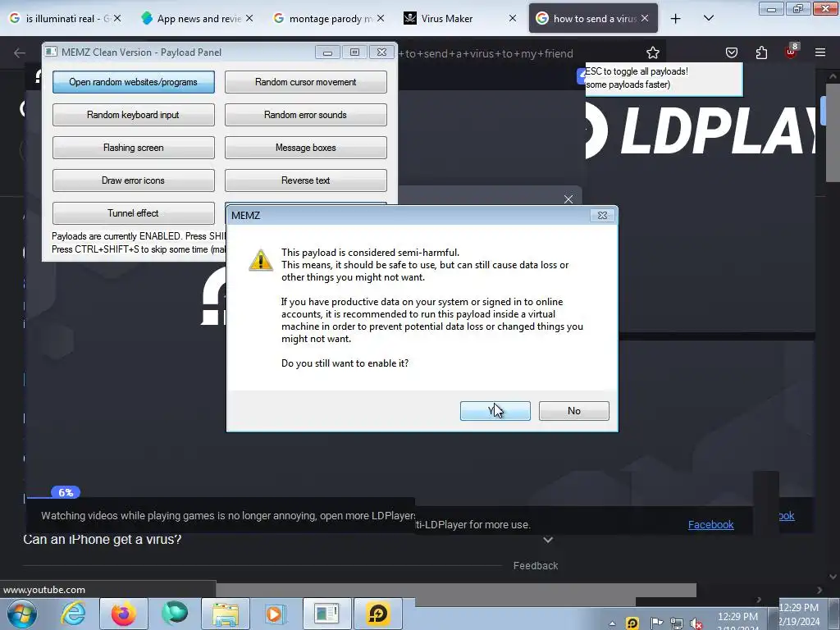Toggle Random cursor movement payload
The height and width of the screenshot is (630, 840).
tap(305, 82)
